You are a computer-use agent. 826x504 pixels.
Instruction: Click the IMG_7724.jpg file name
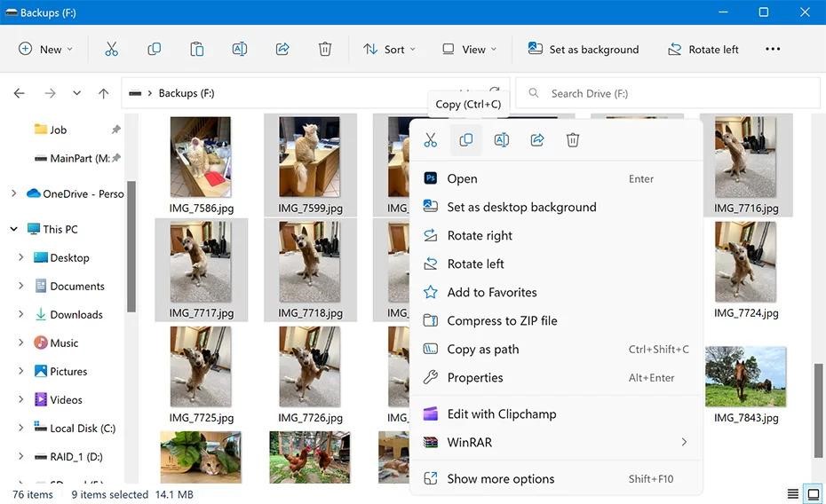pos(746,313)
